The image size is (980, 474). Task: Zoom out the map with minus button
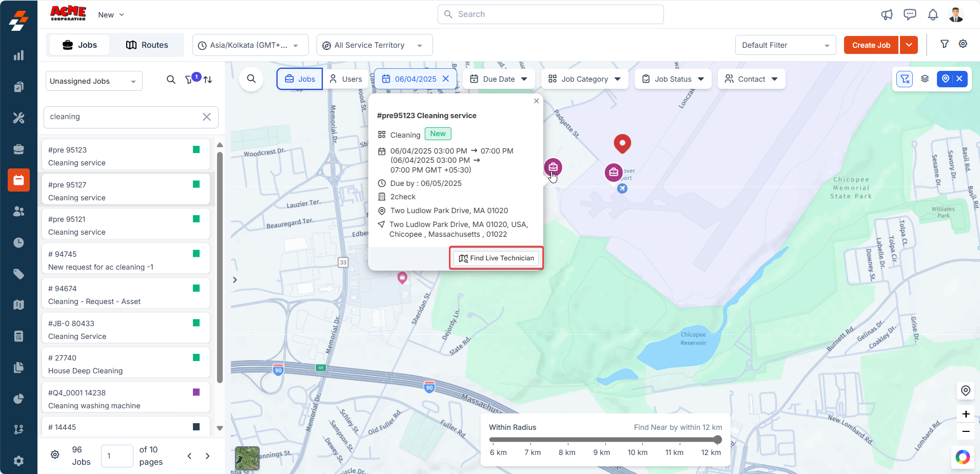click(x=966, y=431)
